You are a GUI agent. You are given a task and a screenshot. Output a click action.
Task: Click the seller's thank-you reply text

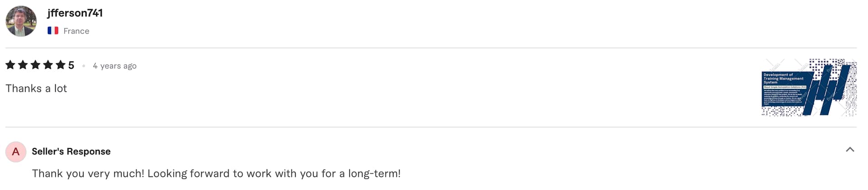point(216,174)
